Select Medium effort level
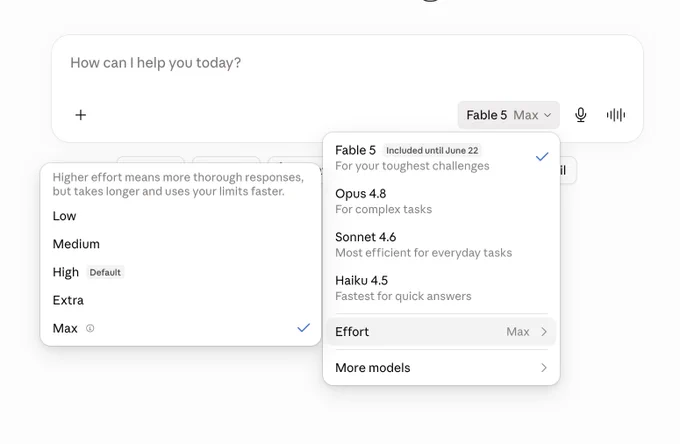Image resolution: width=680 pixels, height=444 pixels. pos(180,244)
